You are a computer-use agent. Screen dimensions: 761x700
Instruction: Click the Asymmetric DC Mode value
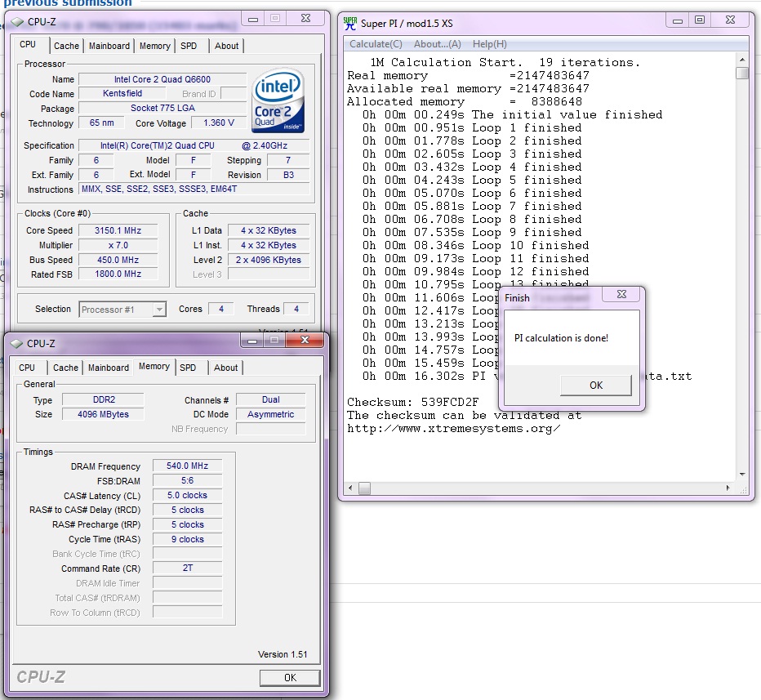[x=271, y=414]
